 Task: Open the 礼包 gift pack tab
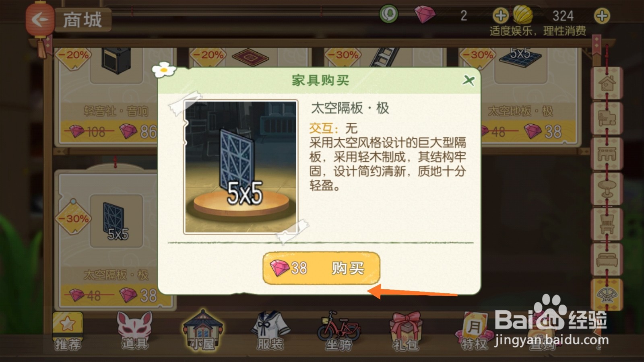point(406,331)
